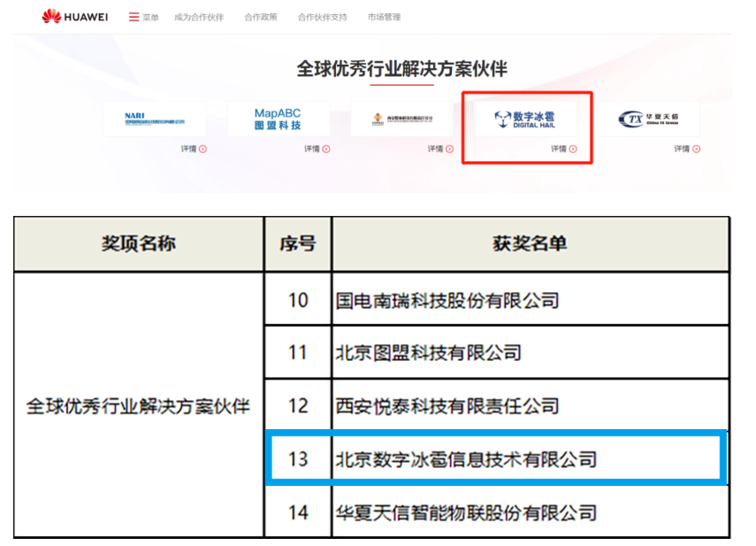Open the 华夏天信 TX Group logo

pyautogui.click(x=648, y=119)
